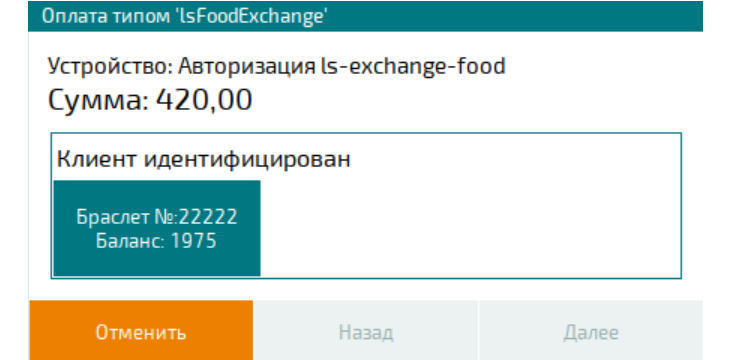The width and height of the screenshot is (739, 360).
Task: Click the orange Отменить button
Action: tap(141, 330)
